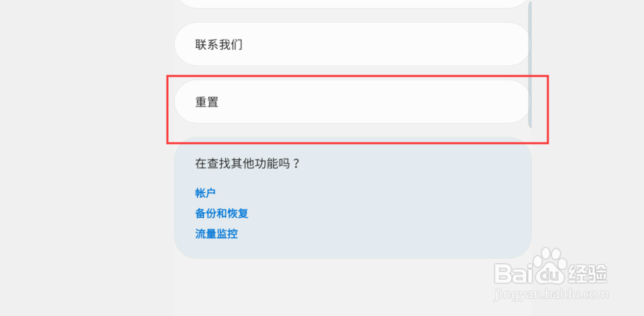Go to the 帐户 link
This screenshot has height=316, width=644.
click(205, 193)
